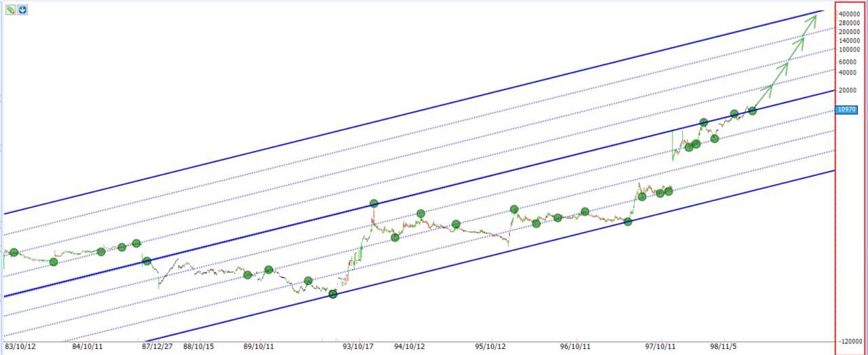The width and height of the screenshot is (868, 355).
Task: Click the 98/11/5 date label
Action: 723,346
